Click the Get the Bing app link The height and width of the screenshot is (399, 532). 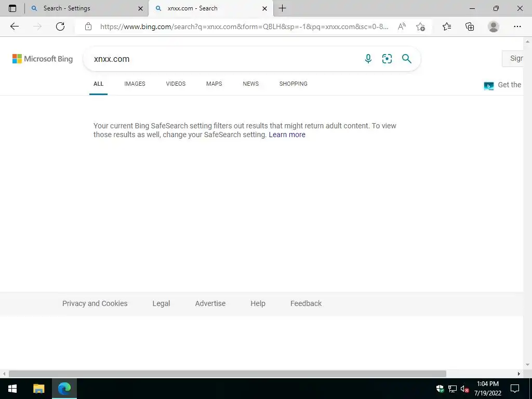(503, 85)
